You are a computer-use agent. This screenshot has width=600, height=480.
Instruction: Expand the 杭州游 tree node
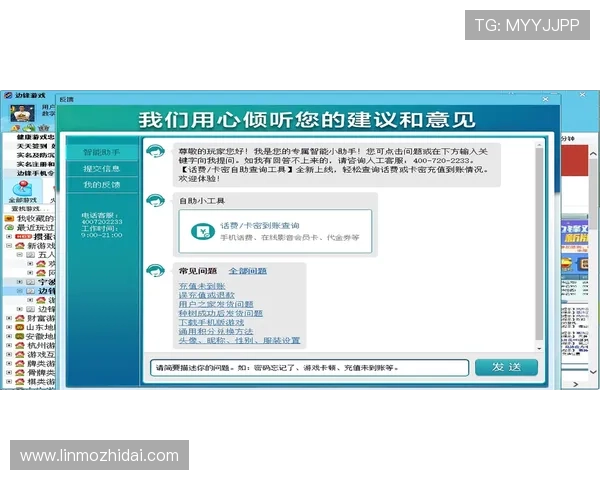9,345
